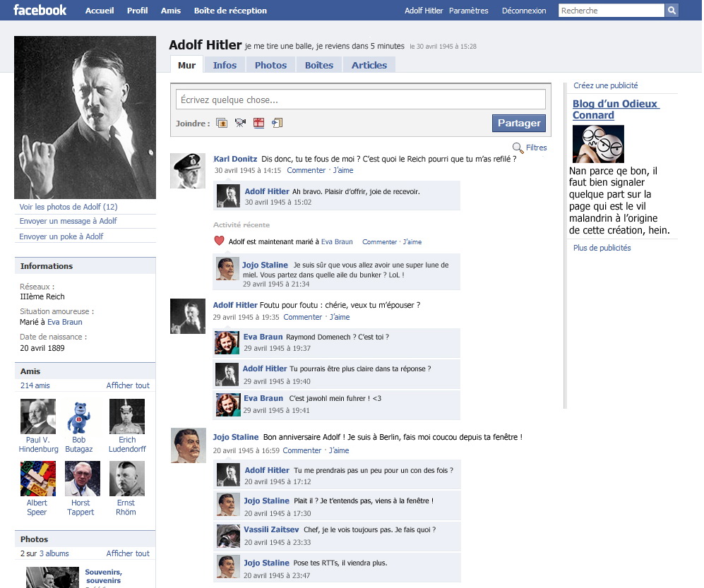This screenshot has width=704, height=588.
Task: Attach a gift using the red gift icon
Action: coord(258,123)
